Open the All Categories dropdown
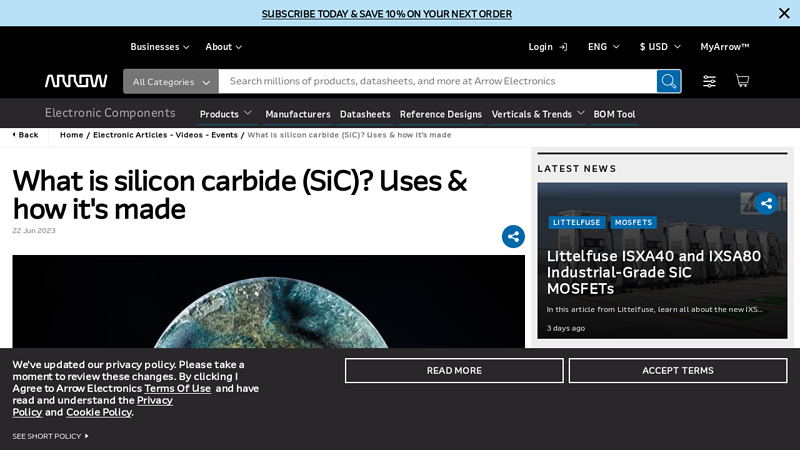Screen dimensions: 800x450 pos(171,81)
